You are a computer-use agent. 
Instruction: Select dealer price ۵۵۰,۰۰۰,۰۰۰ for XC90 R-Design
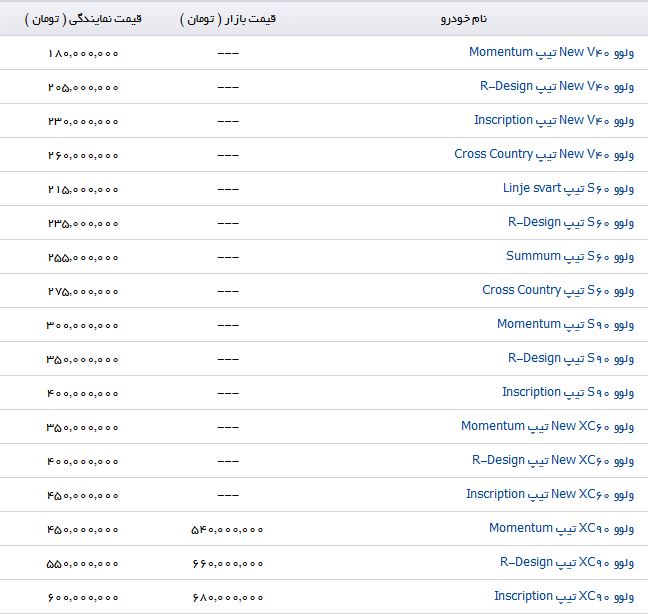82,564
